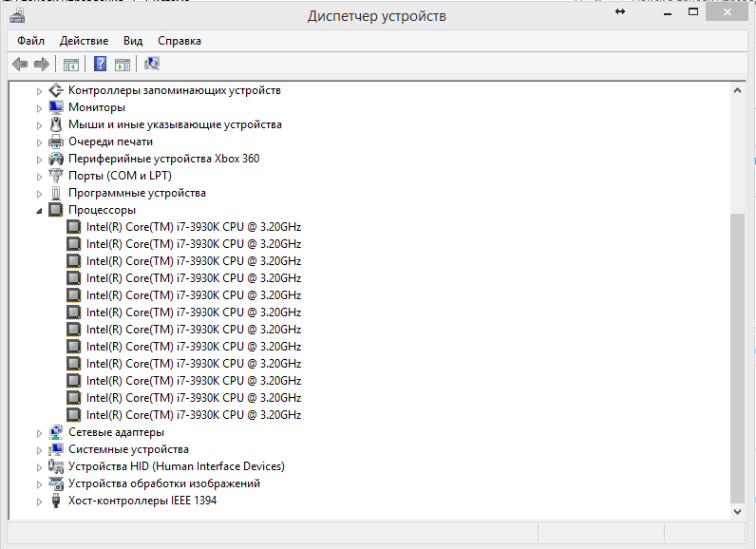Open Help via the question mark icon
This screenshot has height=549, width=756.
[x=100, y=64]
